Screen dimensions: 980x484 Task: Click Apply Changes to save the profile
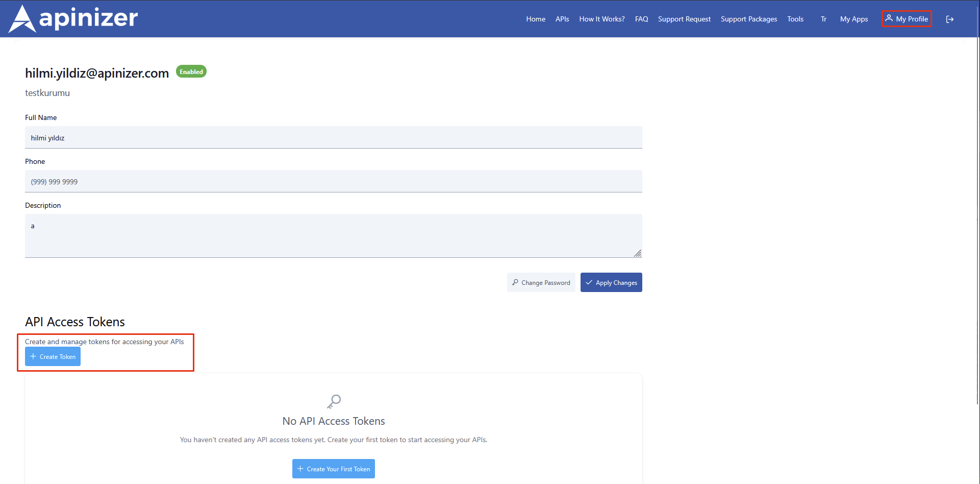611,282
